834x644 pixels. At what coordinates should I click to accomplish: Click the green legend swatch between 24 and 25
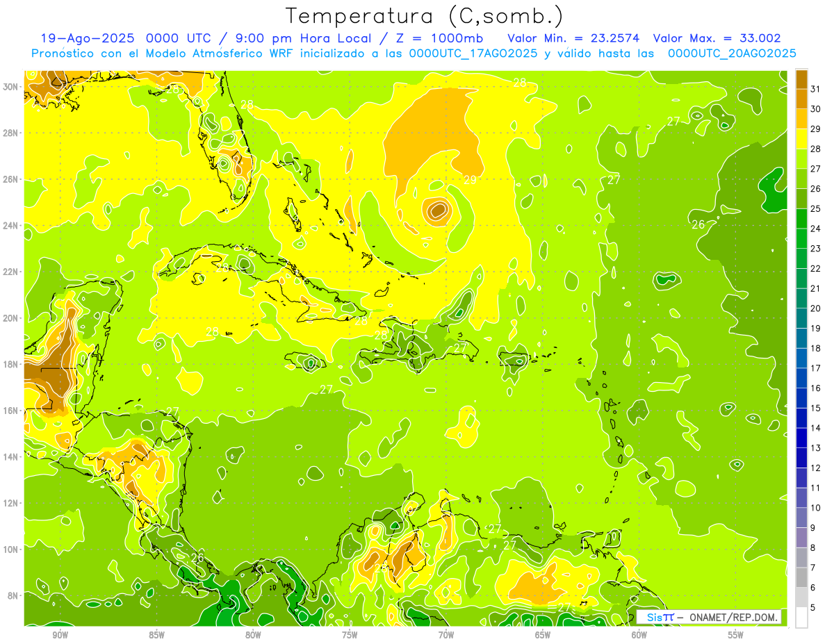click(801, 219)
